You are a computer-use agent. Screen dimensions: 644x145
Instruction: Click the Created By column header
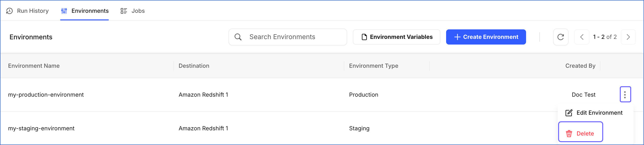click(580, 66)
